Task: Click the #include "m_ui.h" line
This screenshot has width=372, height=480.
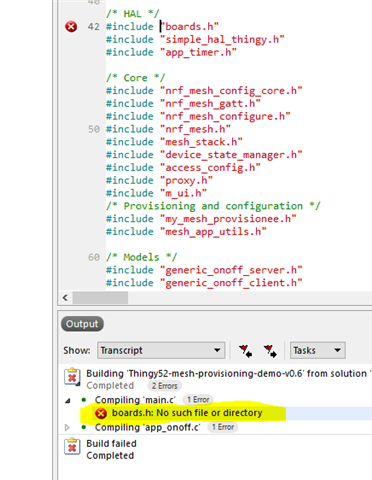Action: click(156, 193)
